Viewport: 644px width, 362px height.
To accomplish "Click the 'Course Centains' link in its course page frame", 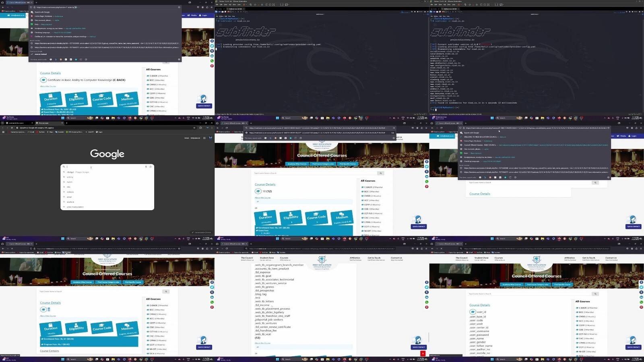I will [50, 351].
